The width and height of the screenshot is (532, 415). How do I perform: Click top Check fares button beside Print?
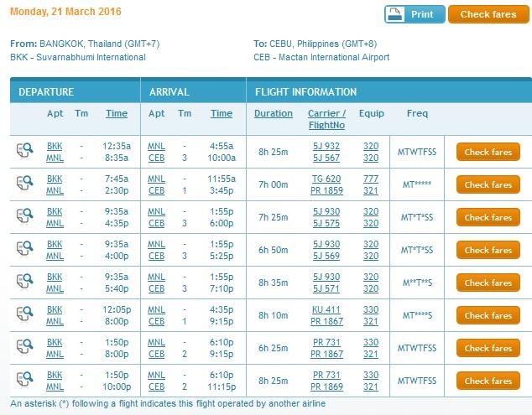(488, 14)
